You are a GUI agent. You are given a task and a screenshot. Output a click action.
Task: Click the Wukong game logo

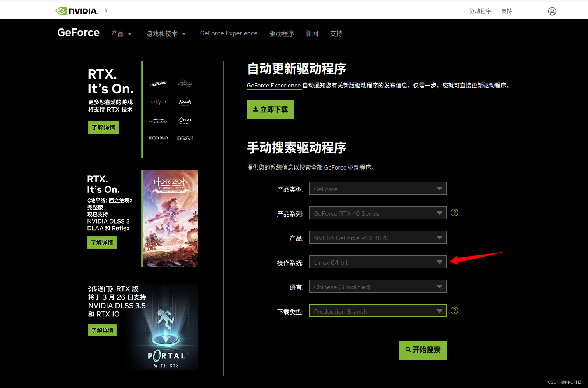point(185,83)
